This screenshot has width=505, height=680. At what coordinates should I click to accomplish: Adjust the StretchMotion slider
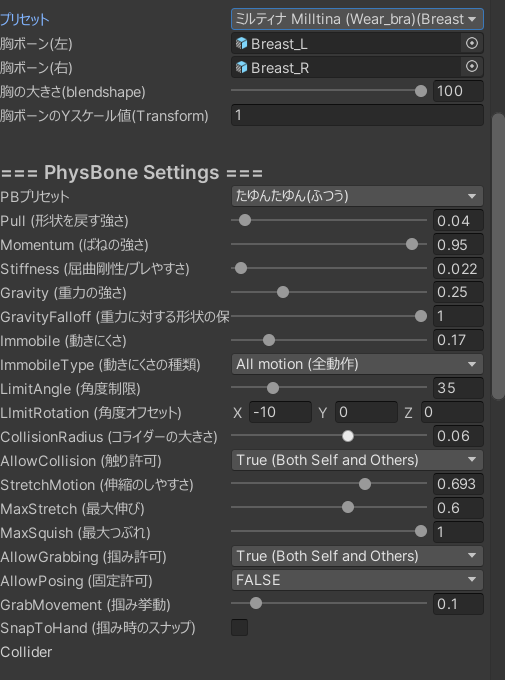click(x=329, y=484)
